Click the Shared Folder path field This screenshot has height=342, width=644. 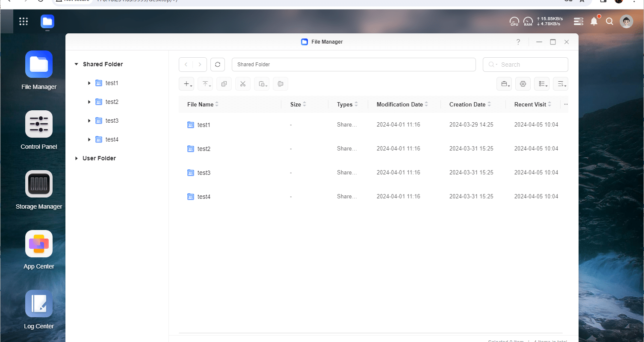[354, 65]
